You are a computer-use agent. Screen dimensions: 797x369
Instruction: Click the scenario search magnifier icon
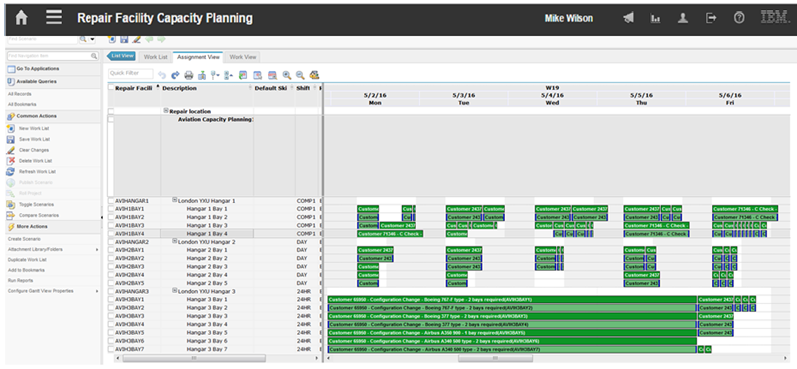(83, 39)
